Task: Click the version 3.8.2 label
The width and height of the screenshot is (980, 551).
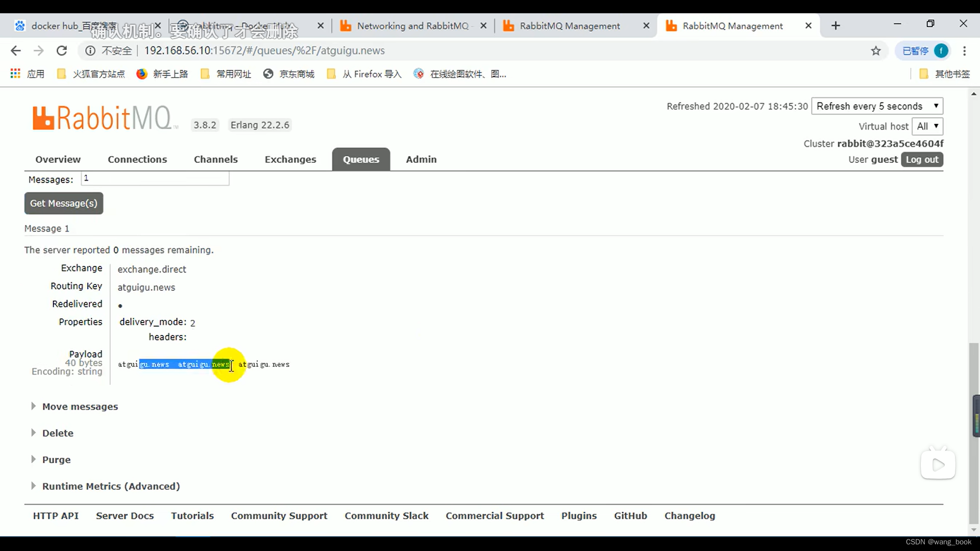Action: coord(205,125)
